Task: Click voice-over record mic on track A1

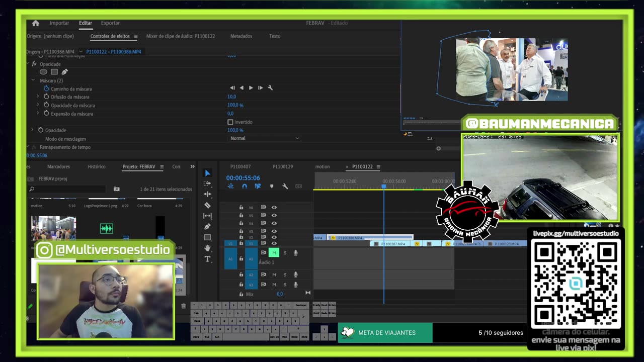Action: coord(295,253)
